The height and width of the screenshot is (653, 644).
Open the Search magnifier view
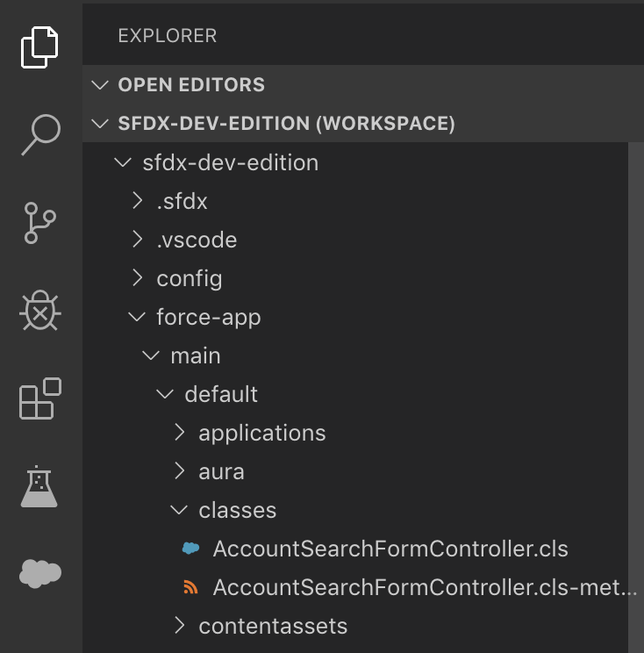pos(40,134)
